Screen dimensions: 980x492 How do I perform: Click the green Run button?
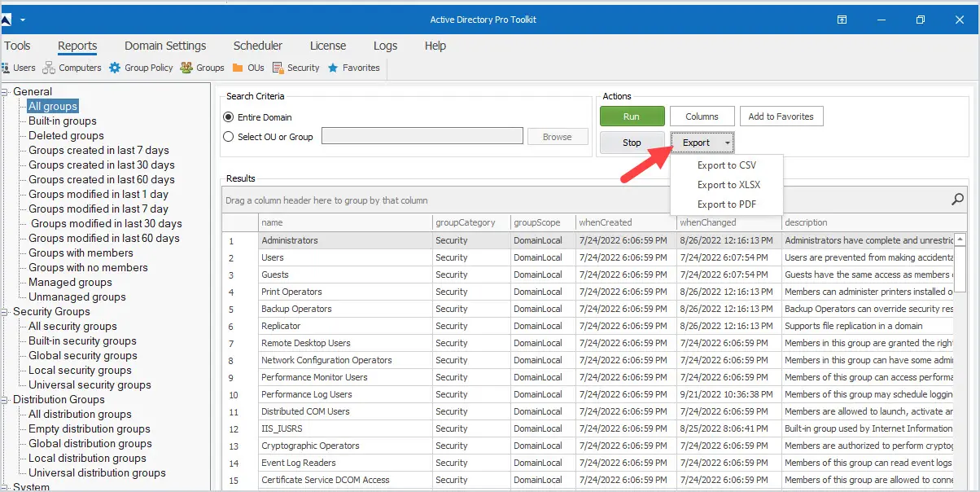(x=632, y=116)
